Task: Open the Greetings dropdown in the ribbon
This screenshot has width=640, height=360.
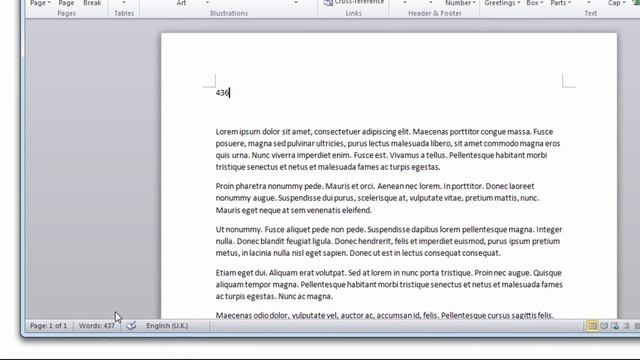Action: [502, 3]
